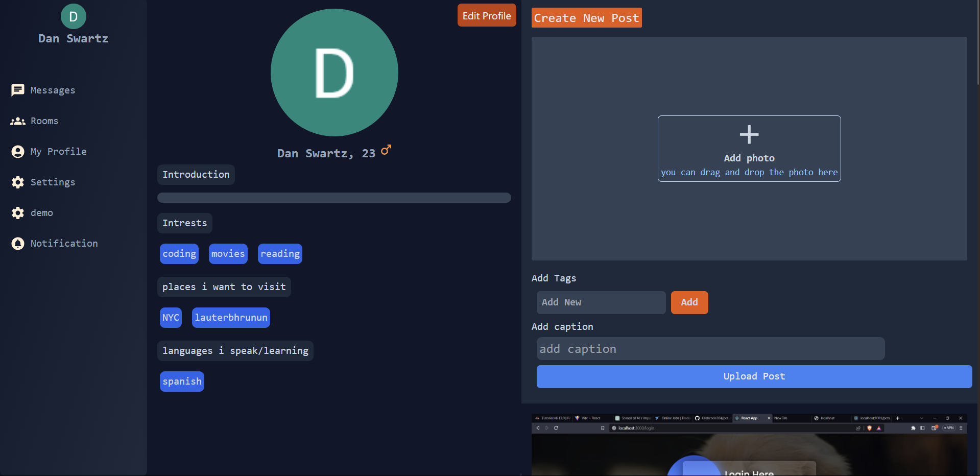
Task: Click the Add Tags label
Action: pyautogui.click(x=554, y=278)
